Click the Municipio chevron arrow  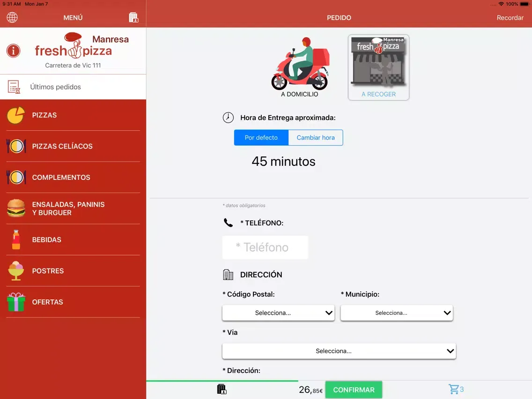click(447, 313)
